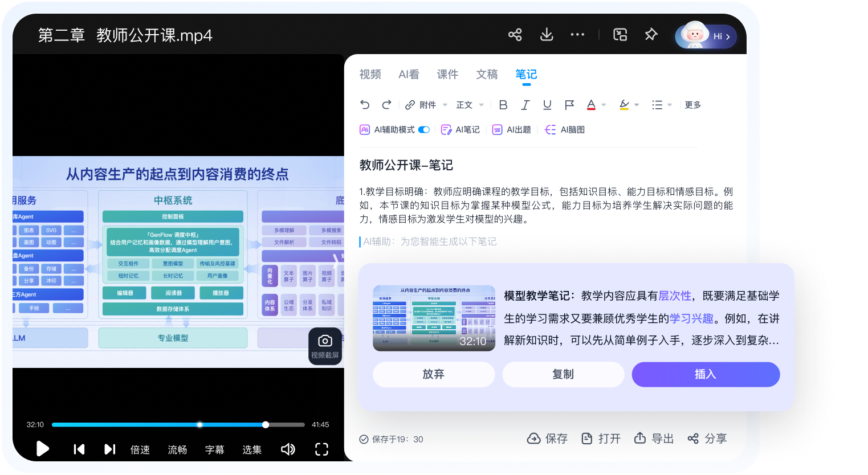Toggle the AI辅助模式 switch

(x=424, y=130)
